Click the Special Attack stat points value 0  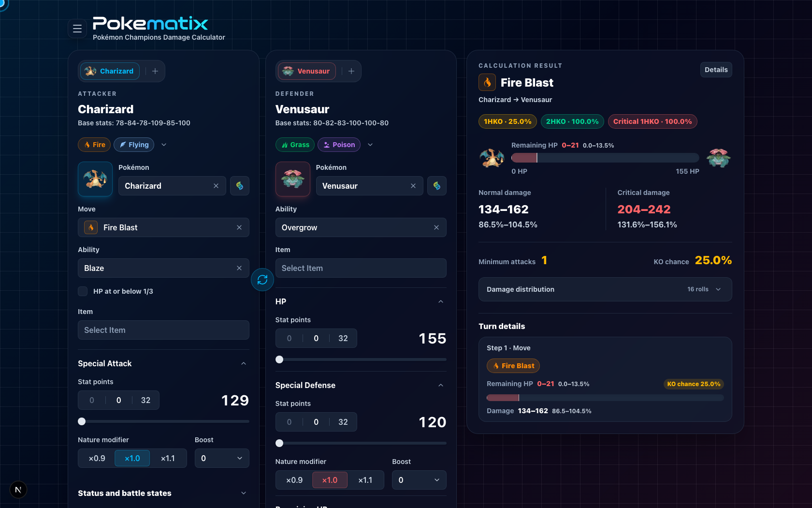click(119, 400)
